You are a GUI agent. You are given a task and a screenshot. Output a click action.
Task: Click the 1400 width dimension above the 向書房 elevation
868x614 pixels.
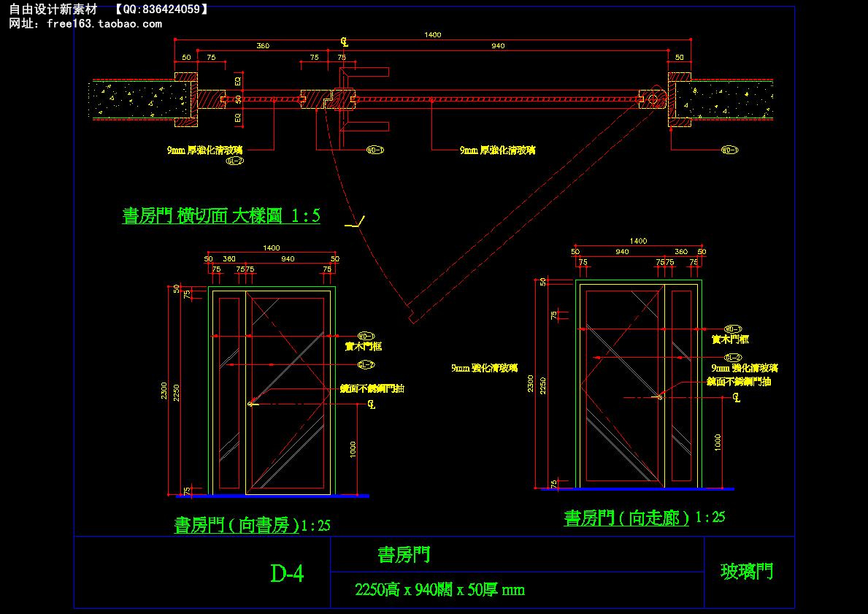click(272, 247)
